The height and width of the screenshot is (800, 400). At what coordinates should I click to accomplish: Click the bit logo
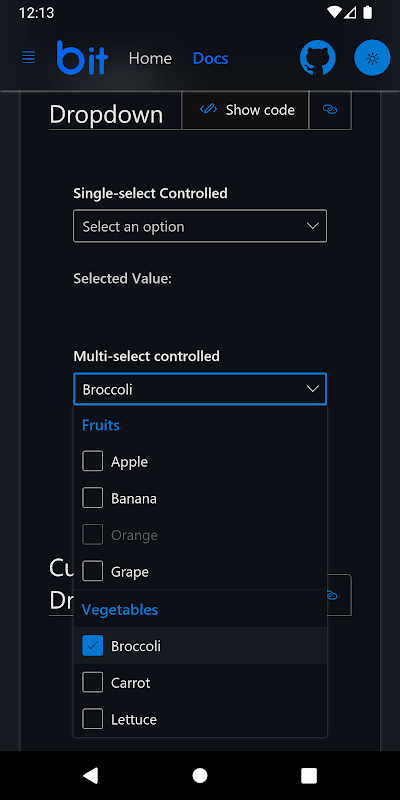click(82, 58)
